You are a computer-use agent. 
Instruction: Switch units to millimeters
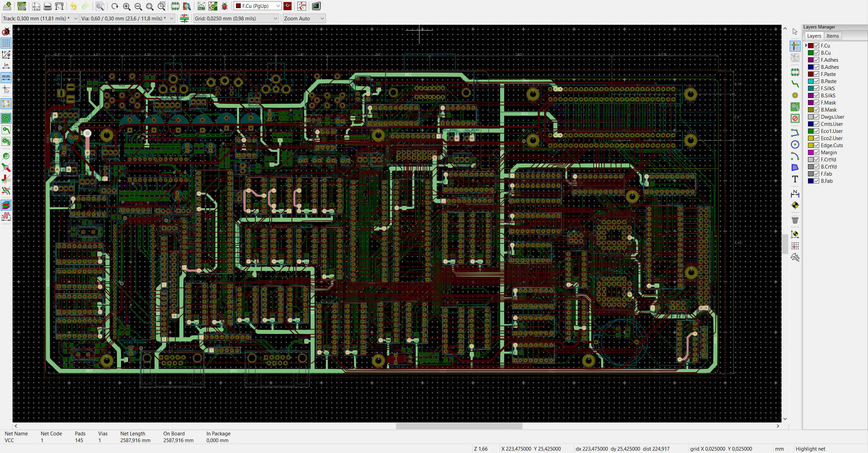tap(6, 77)
